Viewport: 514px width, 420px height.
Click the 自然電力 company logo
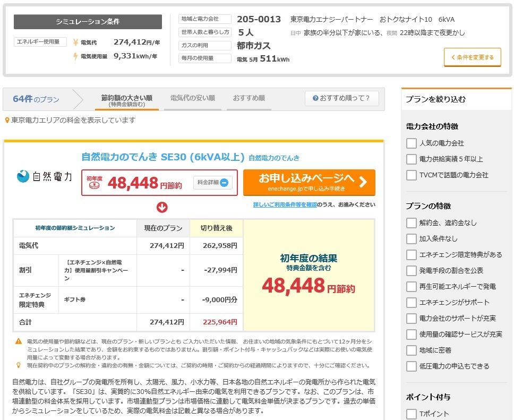[44, 176]
